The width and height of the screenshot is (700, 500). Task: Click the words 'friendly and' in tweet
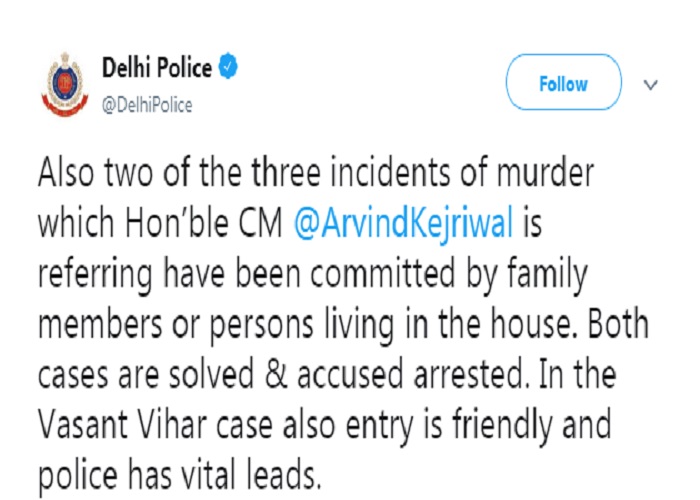[x=531, y=426]
